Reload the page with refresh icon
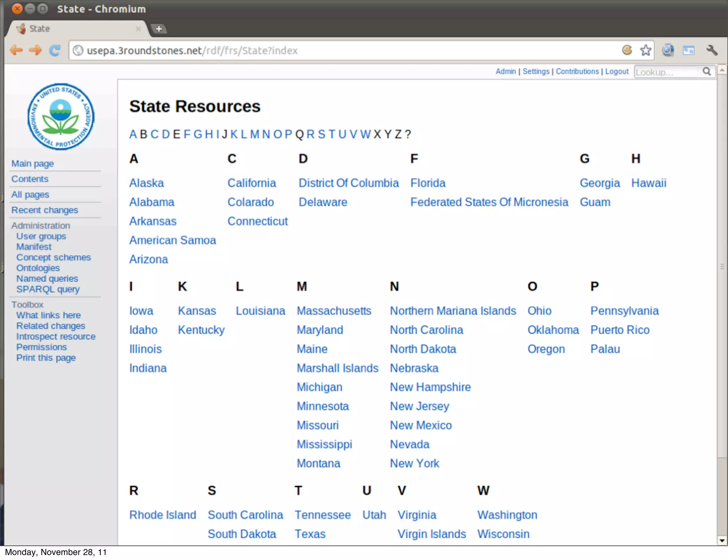Image resolution: width=728 pixels, height=560 pixels. tap(55, 50)
